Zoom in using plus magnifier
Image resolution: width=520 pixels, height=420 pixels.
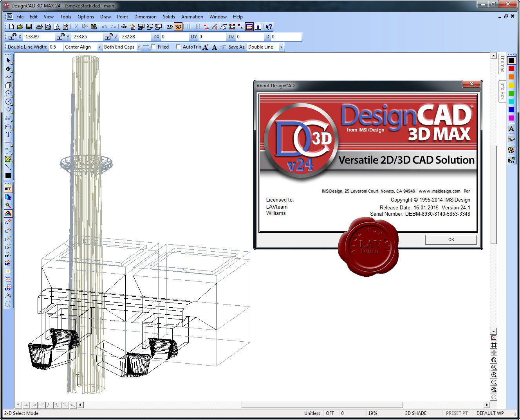click(494, 375)
